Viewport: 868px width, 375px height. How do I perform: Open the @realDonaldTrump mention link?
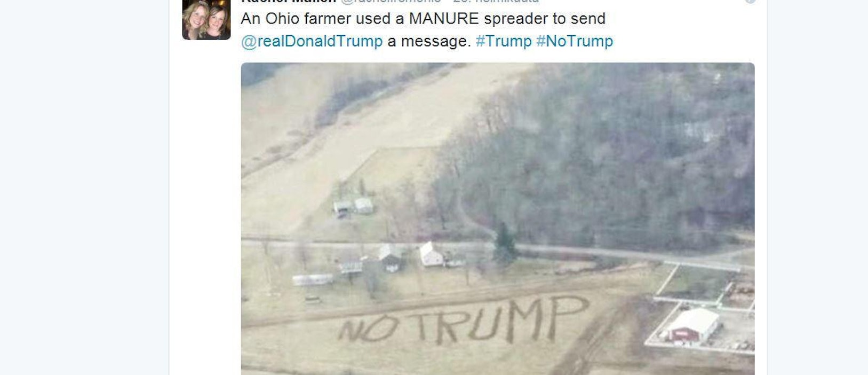click(x=312, y=41)
